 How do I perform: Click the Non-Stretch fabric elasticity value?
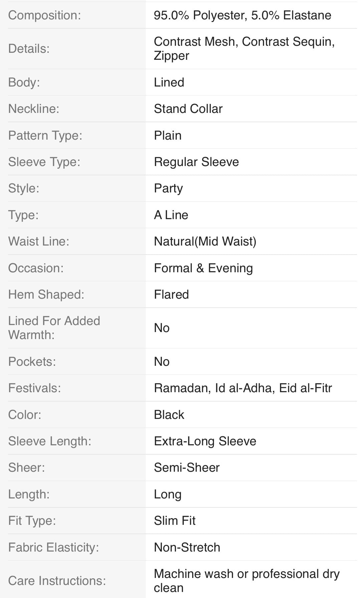click(x=187, y=548)
